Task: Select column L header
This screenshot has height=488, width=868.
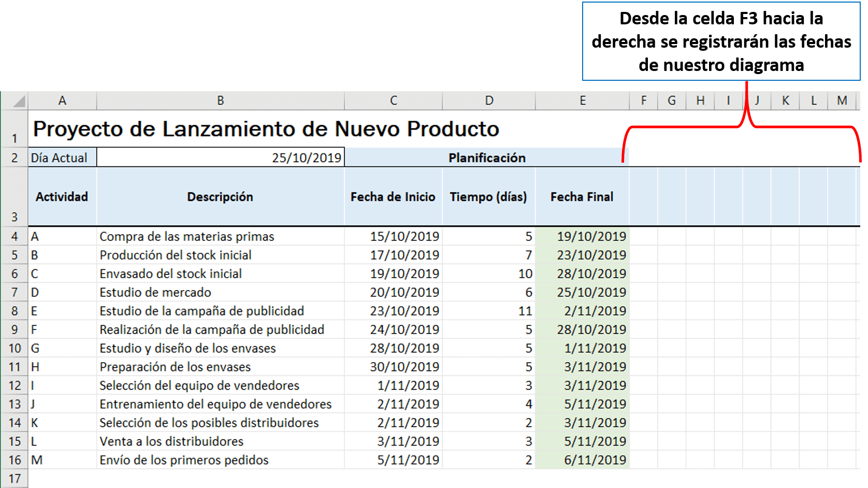Action: click(x=814, y=101)
